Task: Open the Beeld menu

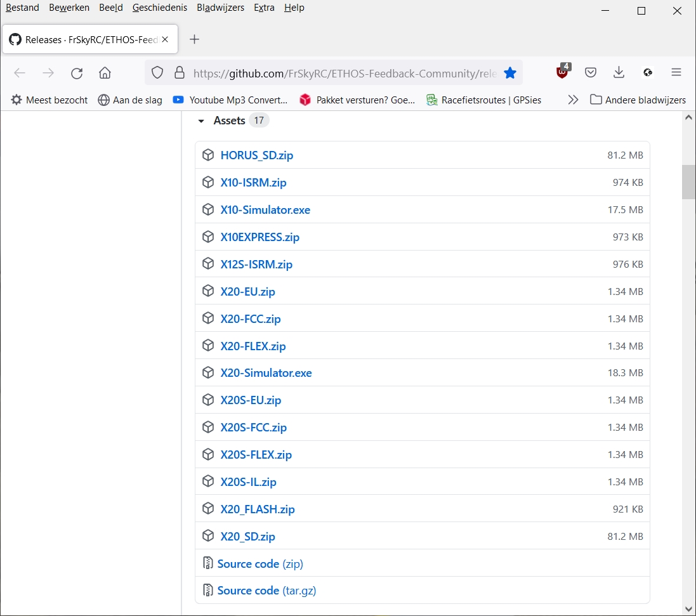Action: click(x=111, y=8)
